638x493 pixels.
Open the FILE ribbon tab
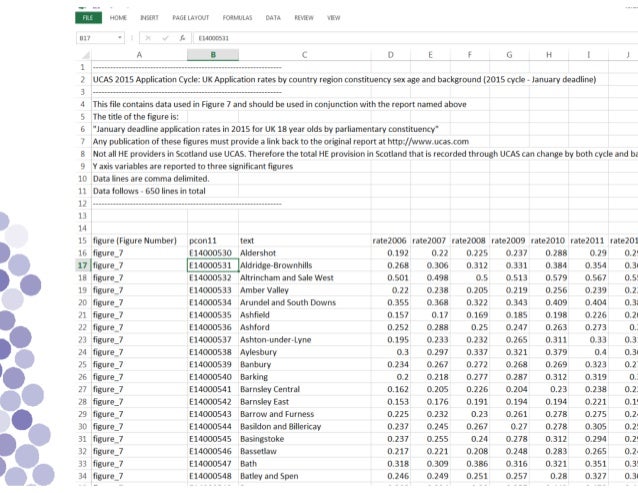point(88,18)
